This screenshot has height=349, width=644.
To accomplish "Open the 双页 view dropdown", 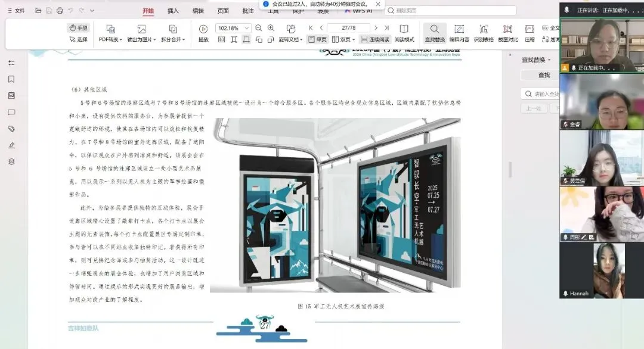I will click(x=343, y=39).
